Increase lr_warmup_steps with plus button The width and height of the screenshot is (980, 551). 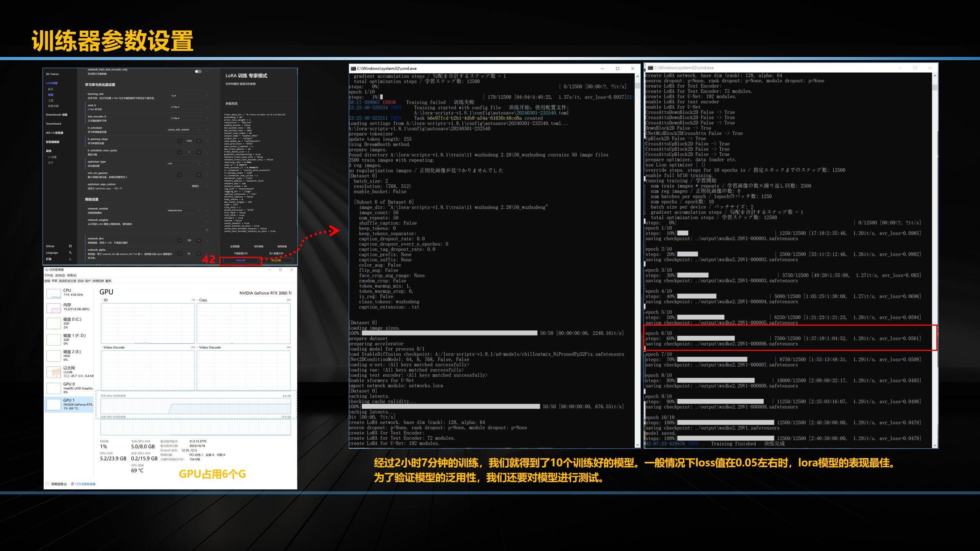pos(199,141)
